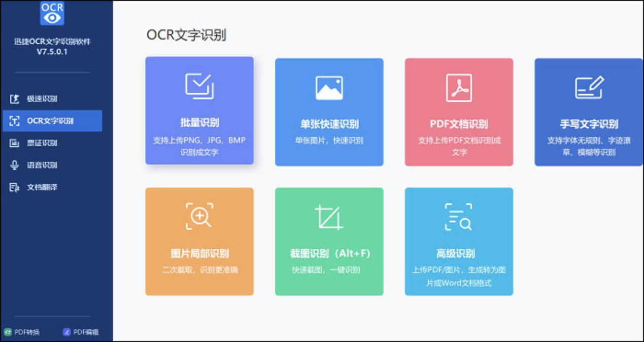Click the 图片局部识别 card title
Image resolution: width=644 pixels, height=342 pixels.
tap(199, 253)
